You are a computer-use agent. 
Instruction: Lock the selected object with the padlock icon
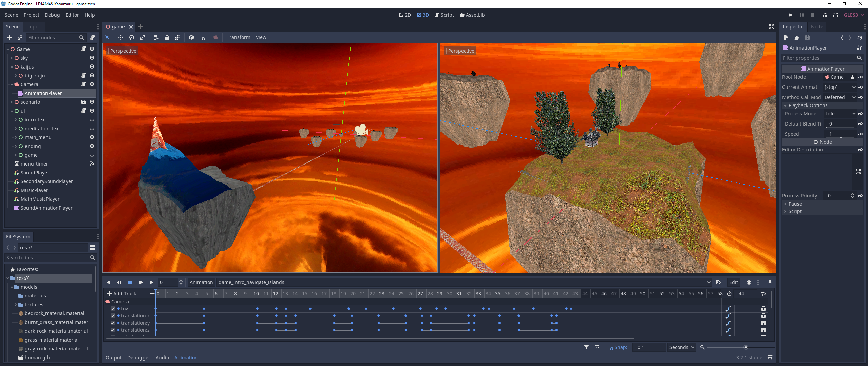pos(167,37)
